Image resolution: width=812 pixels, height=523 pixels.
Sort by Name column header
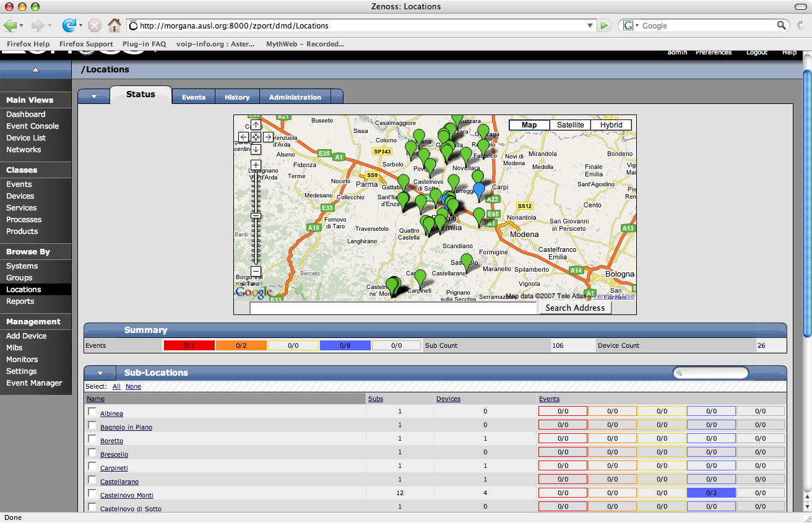(x=95, y=399)
